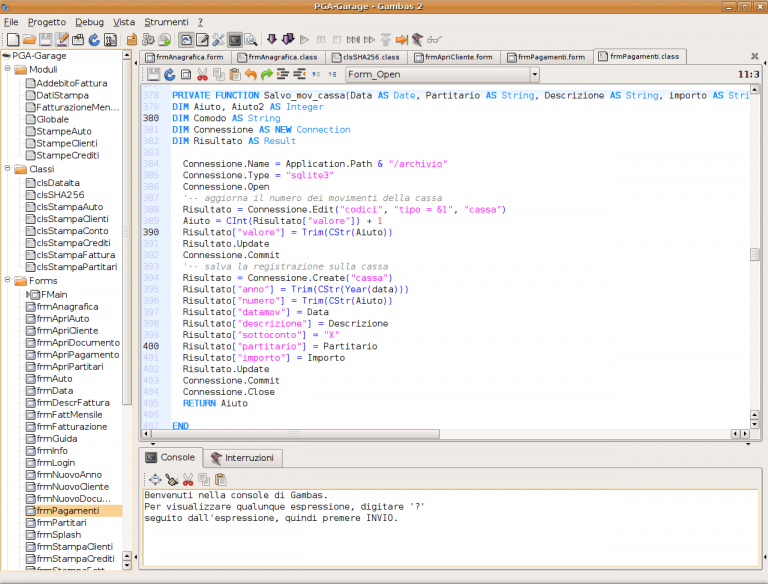The width and height of the screenshot is (768, 584).
Task: Collapse the Forms folder in project tree
Action: pyautogui.click(x=9, y=281)
